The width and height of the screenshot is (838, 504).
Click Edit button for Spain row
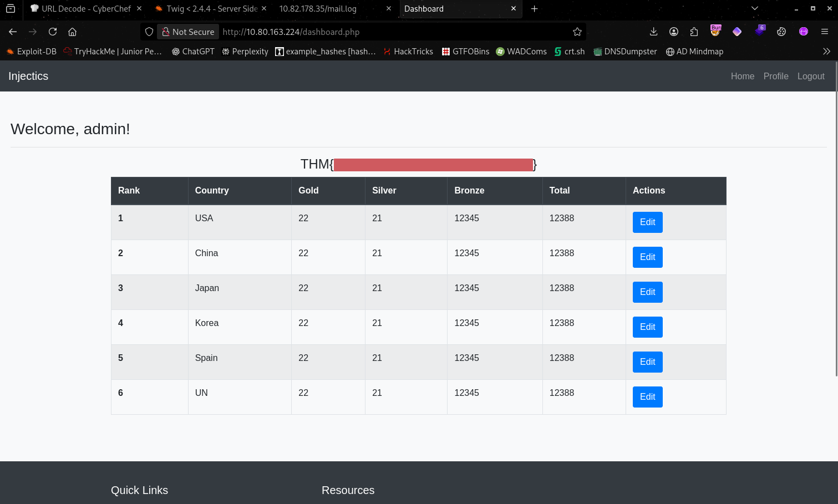point(647,362)
